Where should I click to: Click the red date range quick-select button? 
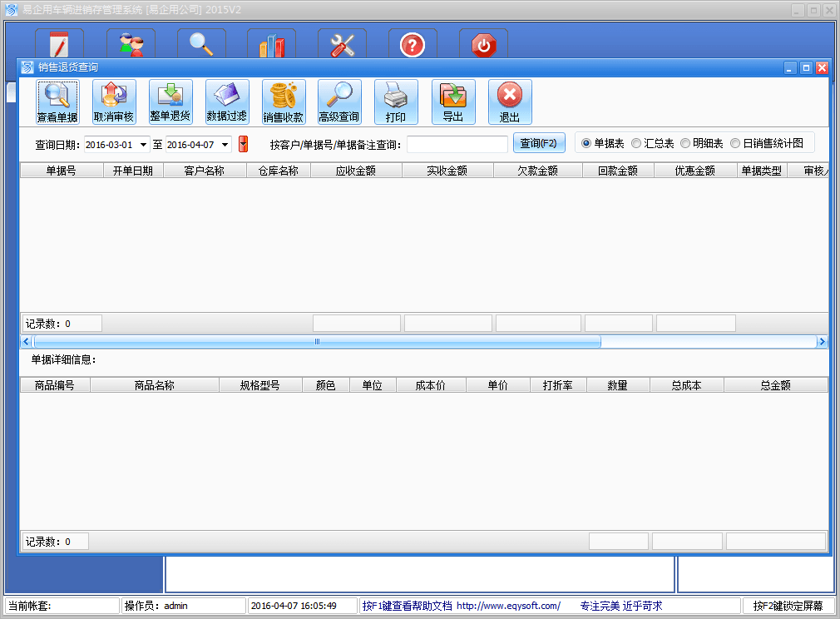point(243,144)
